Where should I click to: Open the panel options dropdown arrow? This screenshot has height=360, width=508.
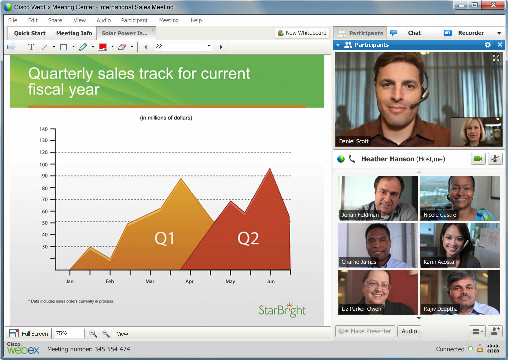click(x=499, y=33)
